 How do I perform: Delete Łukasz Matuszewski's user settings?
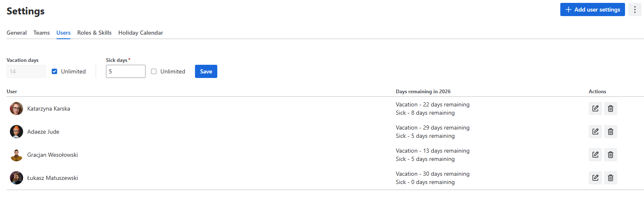click(x=611, y=178)
